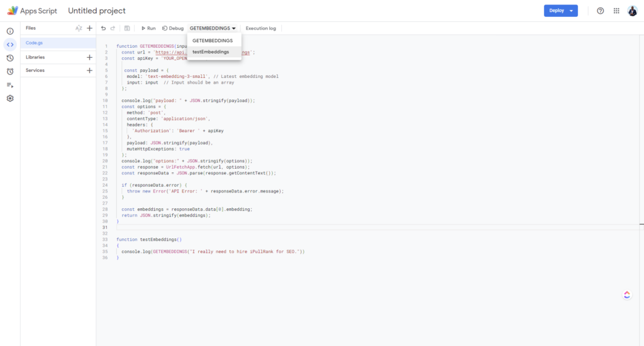Viewport: 644px width, 346px height.
Task: Click line number 28 in gutter
Action: click(105, 209)
